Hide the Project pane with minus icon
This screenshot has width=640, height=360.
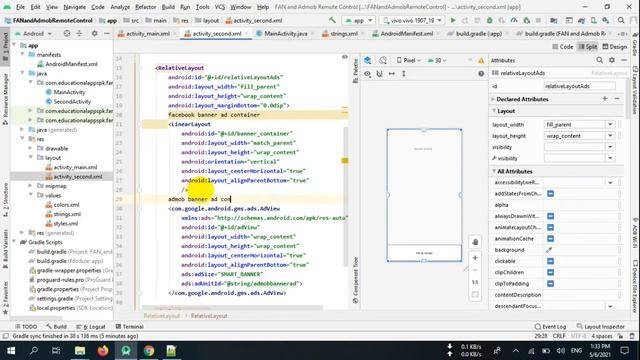pos(107,33)
